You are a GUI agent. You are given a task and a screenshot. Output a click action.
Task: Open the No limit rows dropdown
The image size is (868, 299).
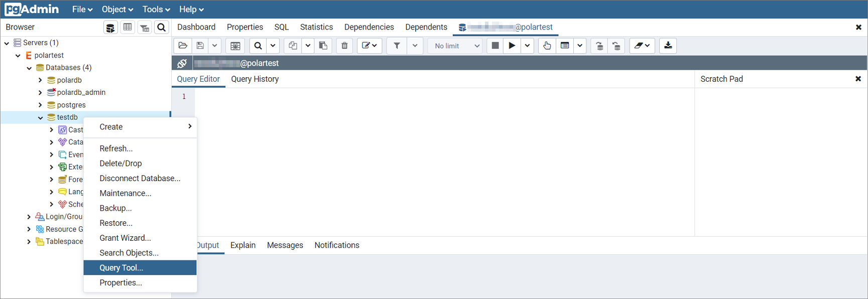456,46
